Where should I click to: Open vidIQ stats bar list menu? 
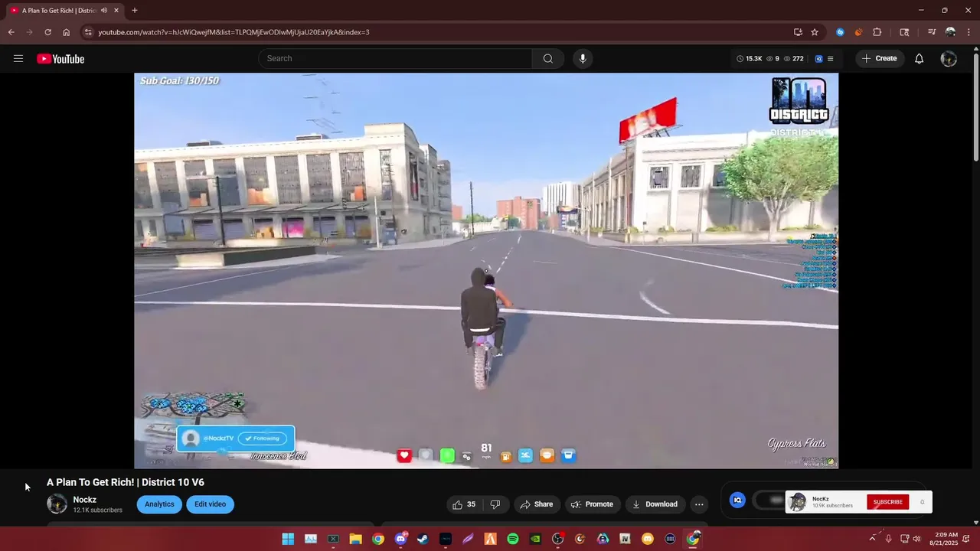pyautogui.click(x=831, y=59)
